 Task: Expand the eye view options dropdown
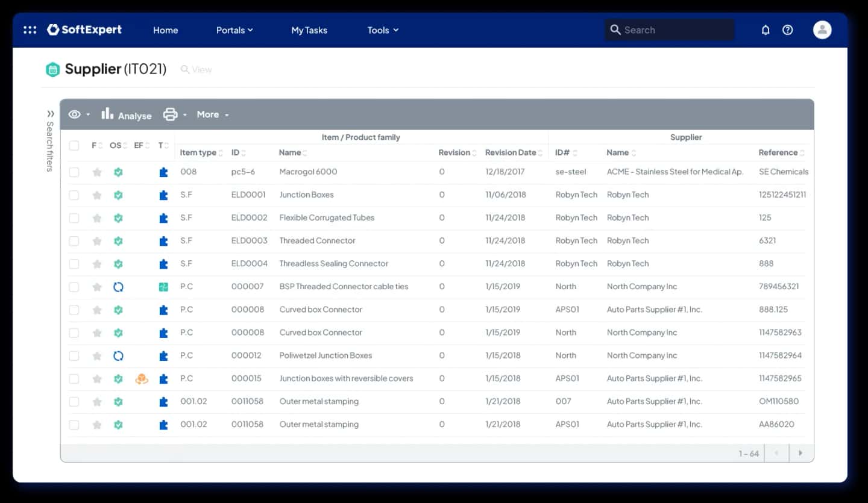pyautogui.click(x=79, y=114)
